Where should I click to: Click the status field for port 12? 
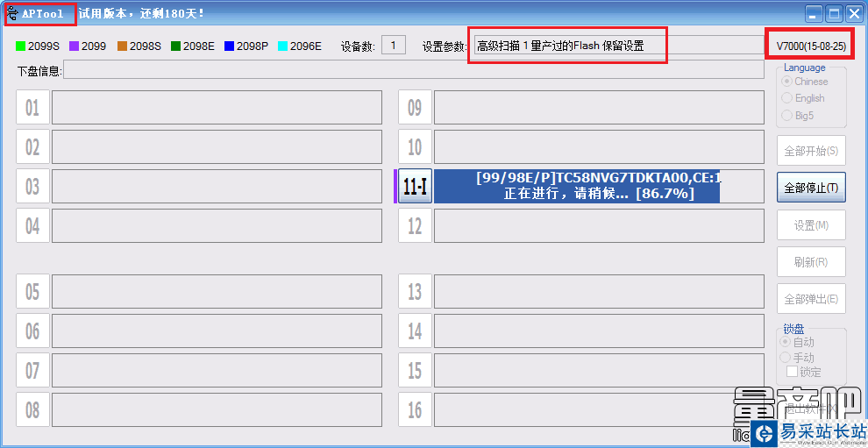(x=600, y=225)
